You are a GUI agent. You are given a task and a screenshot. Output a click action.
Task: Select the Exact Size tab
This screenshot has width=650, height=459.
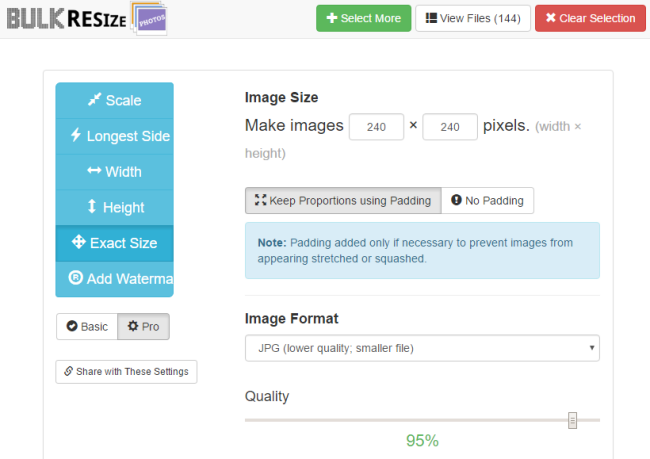pos(114,243)
